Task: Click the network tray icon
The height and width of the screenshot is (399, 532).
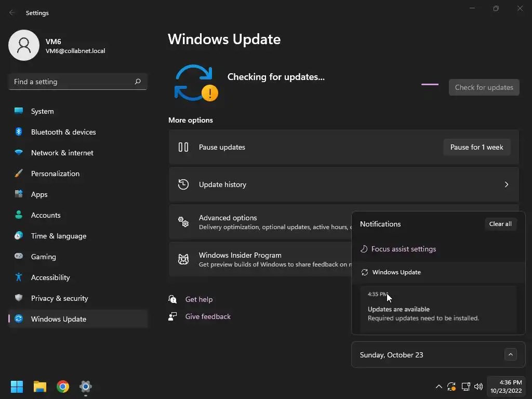Action: click(465, 387)
